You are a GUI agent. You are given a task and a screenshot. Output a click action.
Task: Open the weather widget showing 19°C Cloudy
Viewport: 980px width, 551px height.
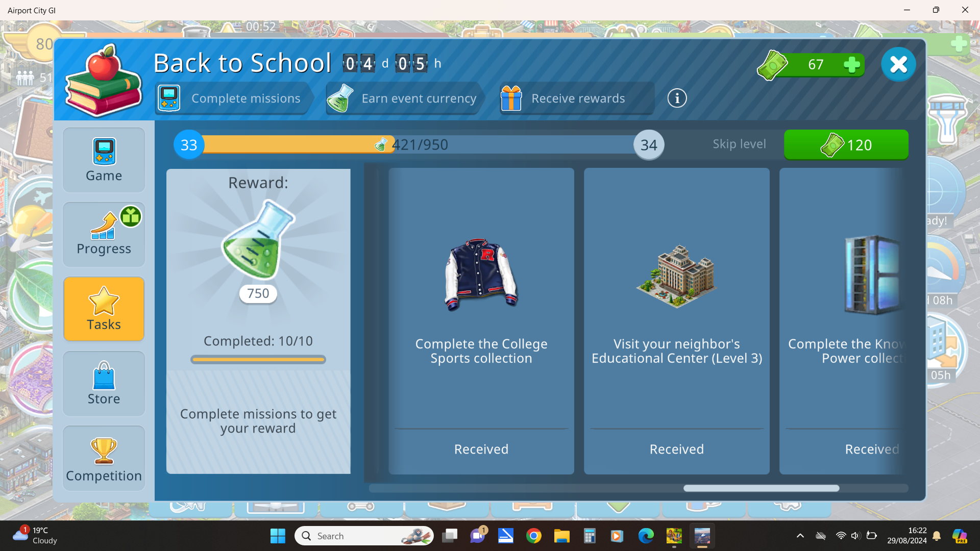click(x=35, y=536)
